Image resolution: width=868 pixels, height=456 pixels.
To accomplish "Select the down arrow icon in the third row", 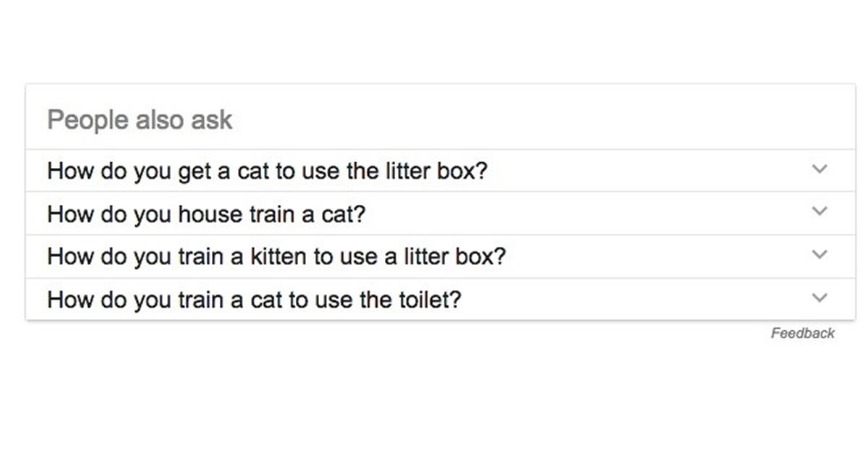I will click(x=819, y=255).
